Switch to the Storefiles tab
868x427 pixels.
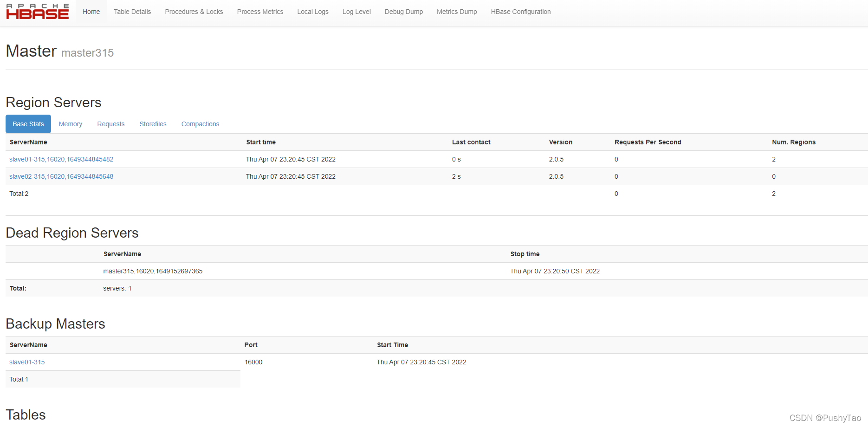153,124
